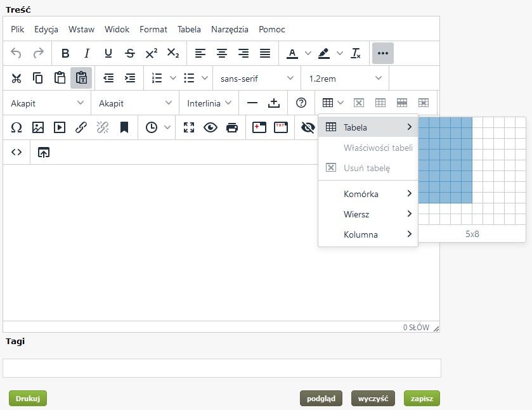The width and height of the screenshot is (532, 410).
Task: Insert a horizontal line
Action: [252, 103]
